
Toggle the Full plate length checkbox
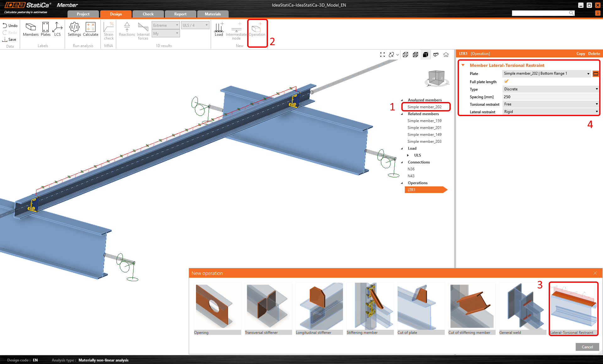click(x=506, y=82)
